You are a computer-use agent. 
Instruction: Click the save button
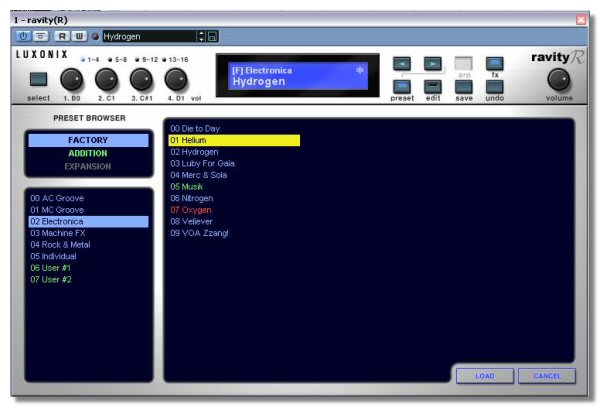click(x=464, y=87)
